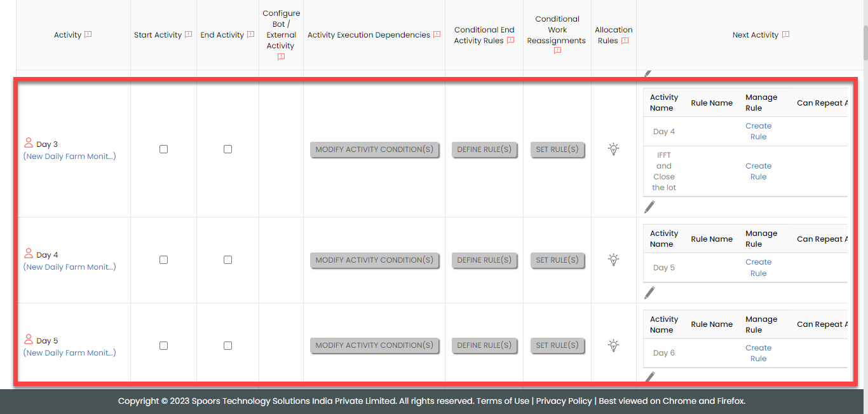Click the Day 3 allocation rules lightbulb icon
868x414 pixels.
tap(613, 149)
